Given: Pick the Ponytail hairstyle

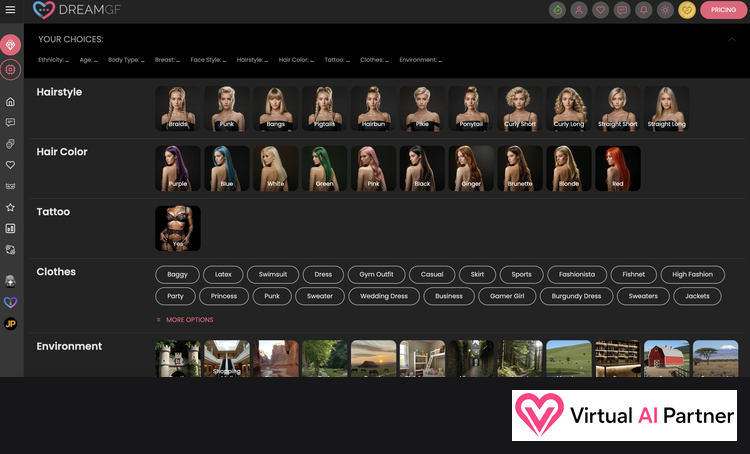Looking at the screenshot, I should [x=471, y=109].
